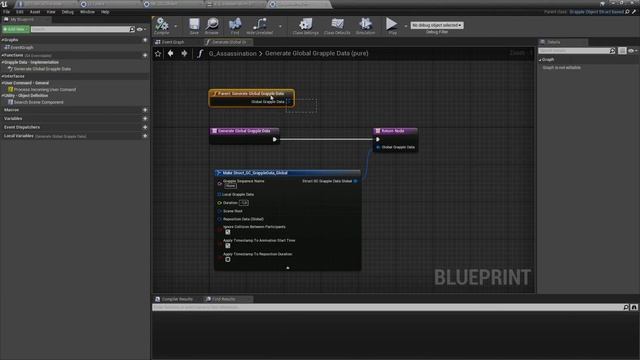Click the Global Grapple Data pin on Return Node
Screen dimensions: 640x360
[378, 147]
